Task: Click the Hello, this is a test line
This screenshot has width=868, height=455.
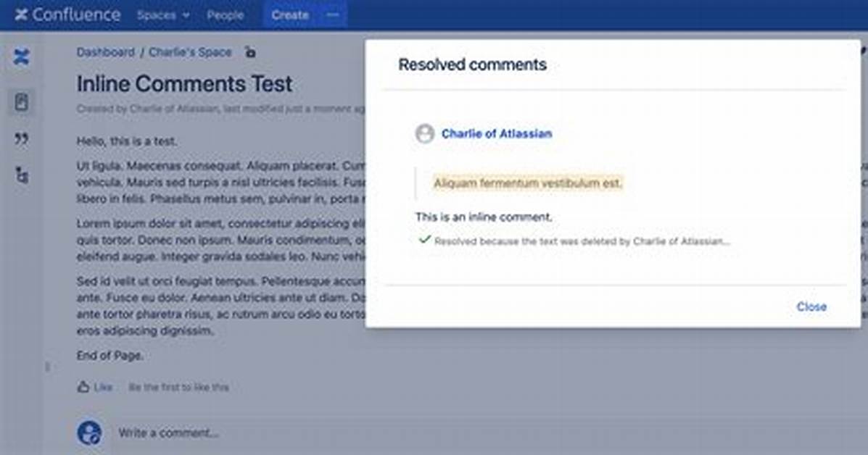Action: [x=127, y=141]
